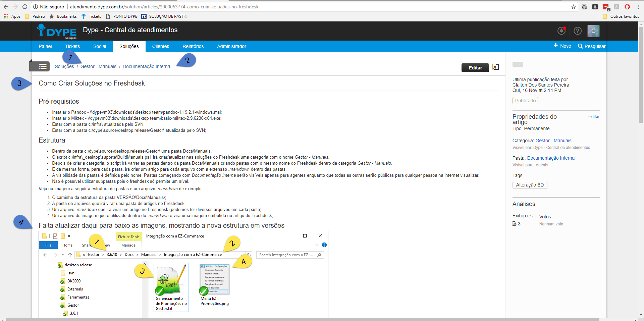Image resolution: width=644 pixels, height=321 pixels.
Task: Open the Padrão bookmark folder
Action: pyautogui.click(x=35, y=16)
